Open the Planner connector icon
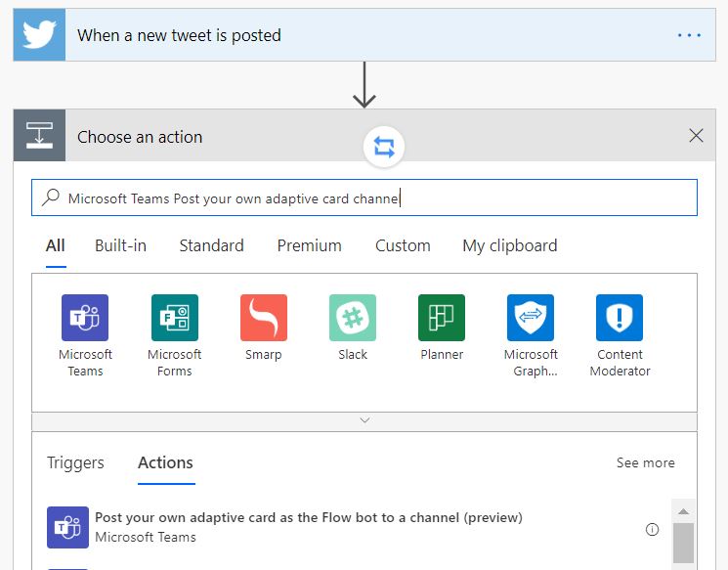The height and width of the screenshot is (570, 728). click(x=442, y=318)
